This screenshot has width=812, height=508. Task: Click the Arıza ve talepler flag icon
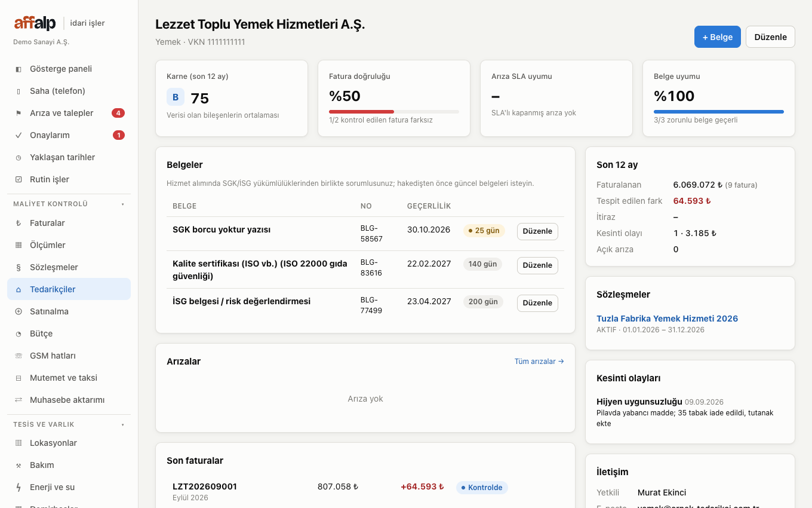click(x=19, y=113)
